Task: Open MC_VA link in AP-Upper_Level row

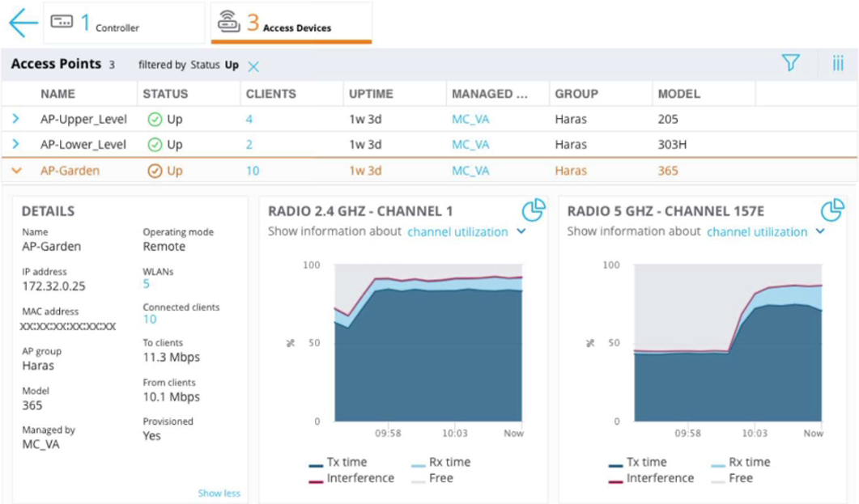Action: coord(470,119)
